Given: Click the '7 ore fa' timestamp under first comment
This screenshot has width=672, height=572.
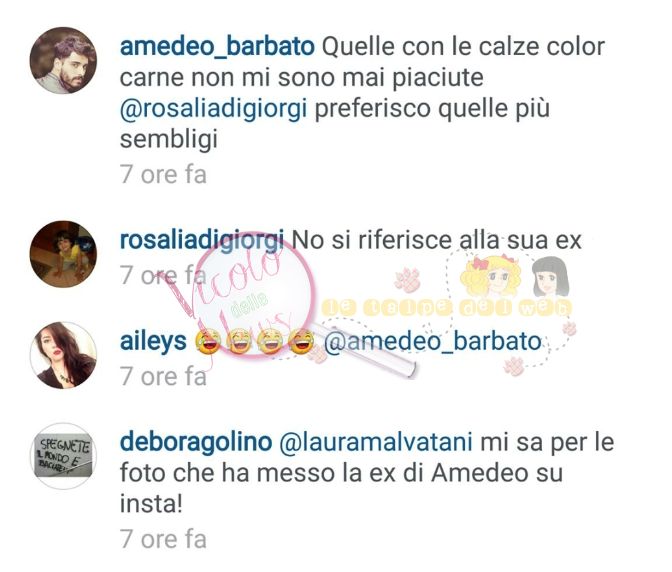Looking at the screenshot, I should click(x=163, y=174).
